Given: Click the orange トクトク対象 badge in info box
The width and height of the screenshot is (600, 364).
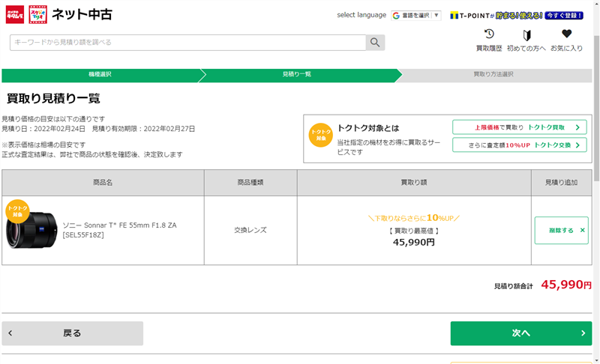Looking at the screenshot, I should coord(321,135).
